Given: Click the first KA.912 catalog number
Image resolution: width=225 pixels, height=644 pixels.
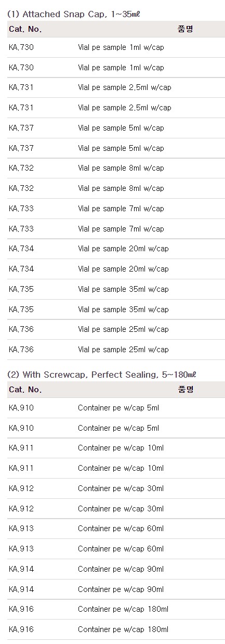Looking at the screenshot, I should pos(21,488).
